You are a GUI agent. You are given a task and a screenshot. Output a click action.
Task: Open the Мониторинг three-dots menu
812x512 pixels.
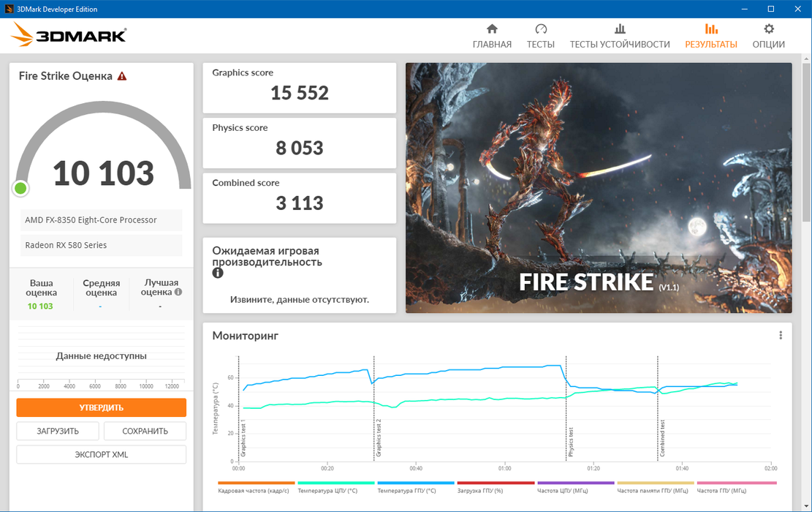coord(781,335)
